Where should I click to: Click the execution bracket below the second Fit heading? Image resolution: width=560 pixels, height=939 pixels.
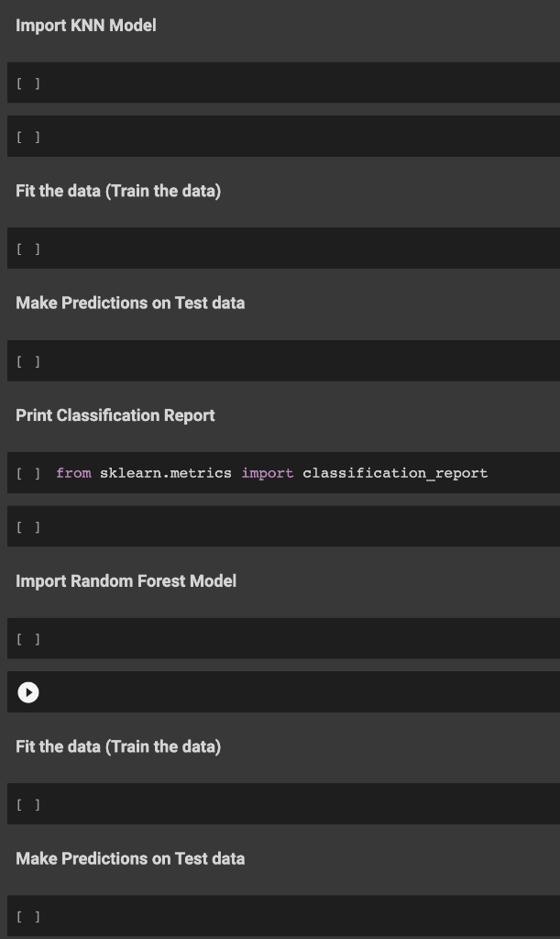point(27,803)
